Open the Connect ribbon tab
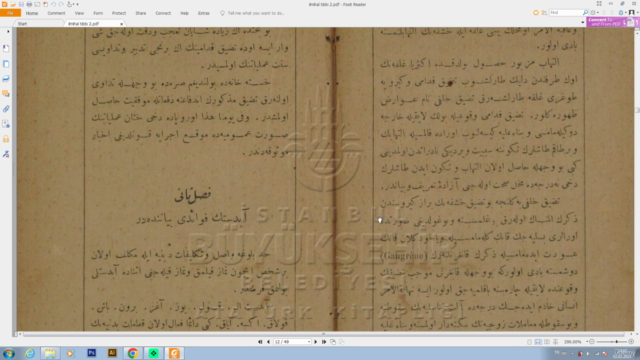The image size is (640, 360). [163, 13]
